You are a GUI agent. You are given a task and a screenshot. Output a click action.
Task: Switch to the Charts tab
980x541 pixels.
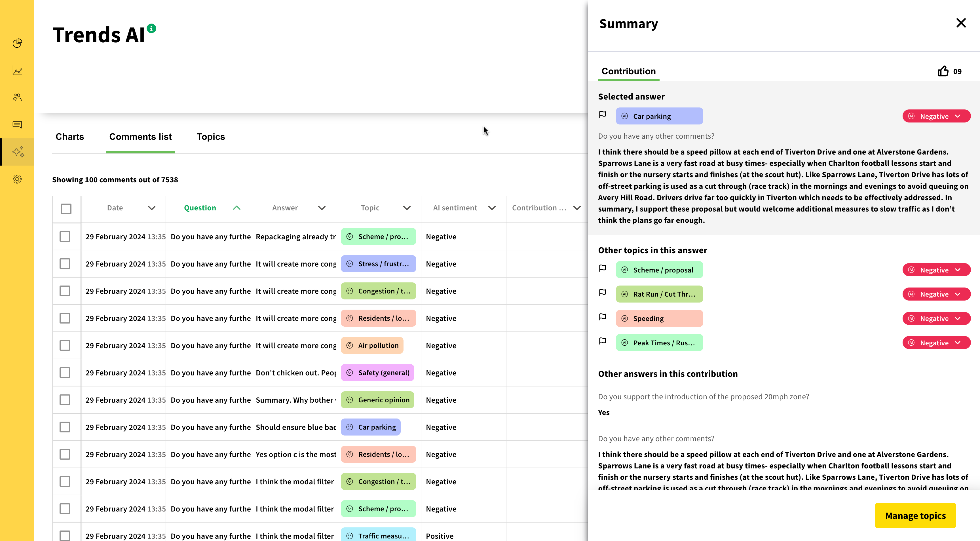point(70,137)
